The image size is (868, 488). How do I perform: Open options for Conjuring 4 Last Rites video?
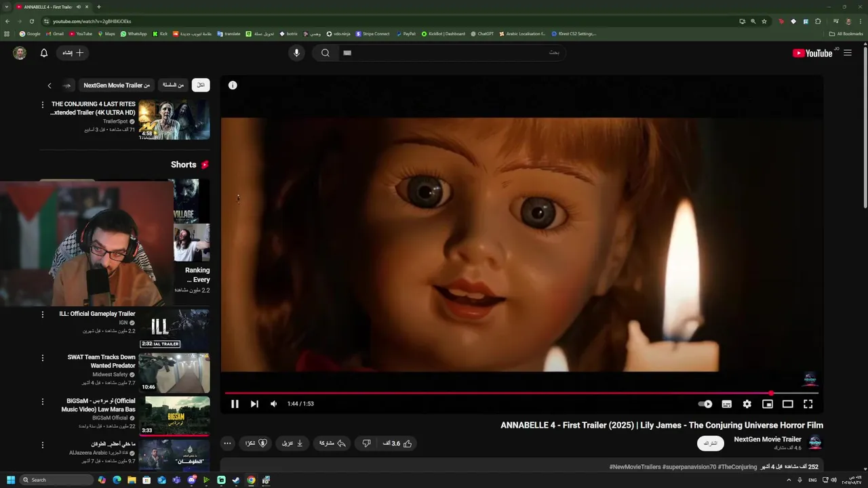point(43,105)
